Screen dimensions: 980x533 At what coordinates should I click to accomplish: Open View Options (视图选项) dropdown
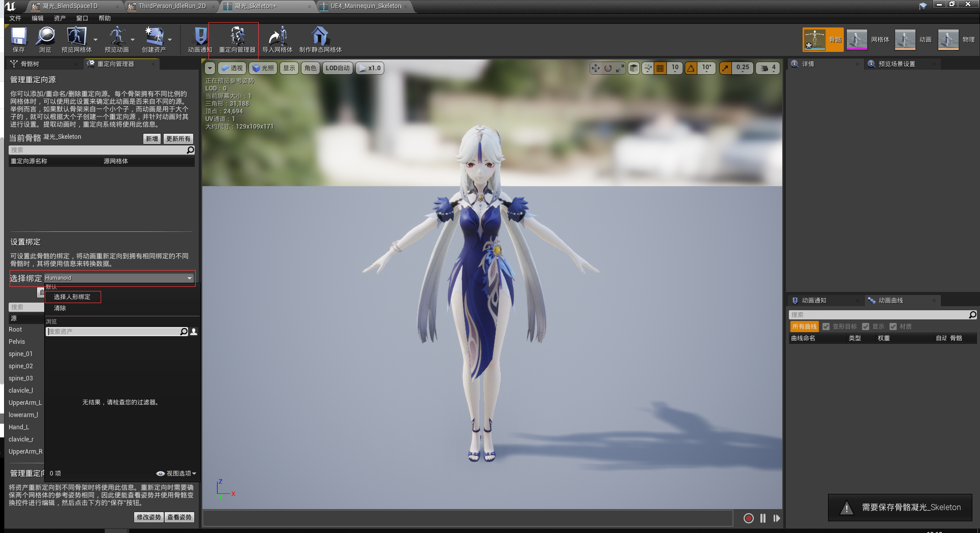(x=176, y=473)
